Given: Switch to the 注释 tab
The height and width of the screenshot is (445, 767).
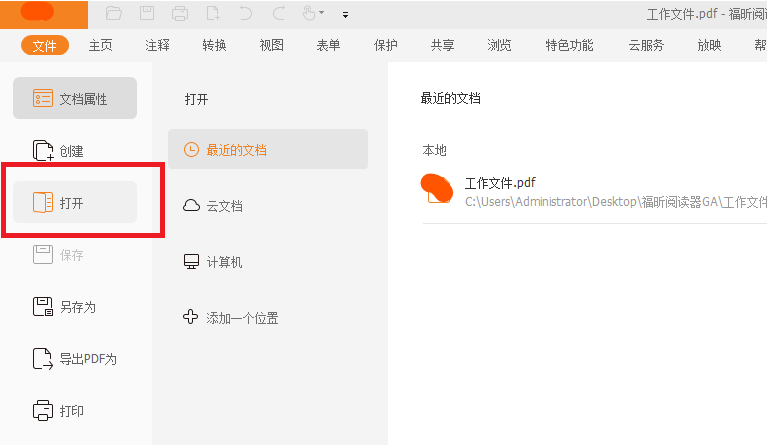Looking at the screenshot, I should tap(157, 45).
